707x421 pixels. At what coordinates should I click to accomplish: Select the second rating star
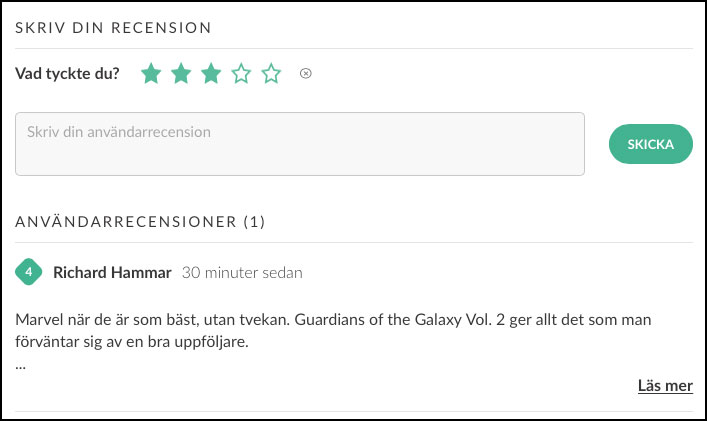181,74
